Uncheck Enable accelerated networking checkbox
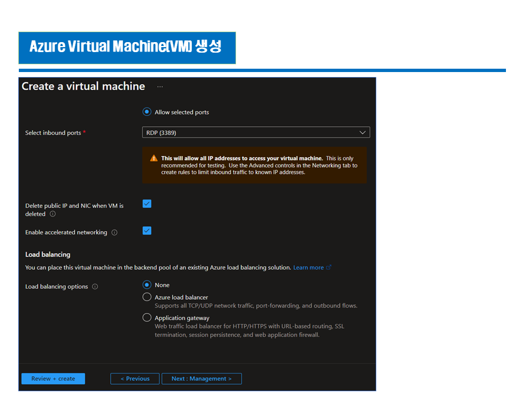 pyautogui.click(x=147, y=231)
